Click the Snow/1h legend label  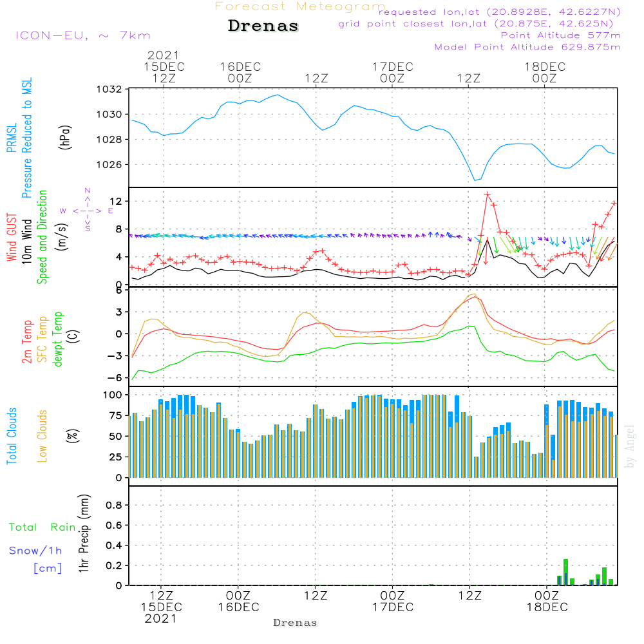[x=35, y=551]
